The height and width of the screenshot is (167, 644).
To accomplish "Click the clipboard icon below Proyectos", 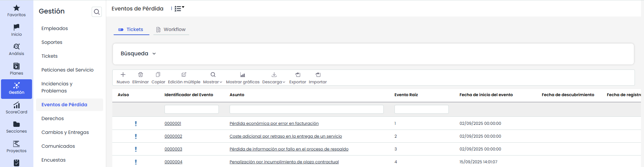I will 17,163.
